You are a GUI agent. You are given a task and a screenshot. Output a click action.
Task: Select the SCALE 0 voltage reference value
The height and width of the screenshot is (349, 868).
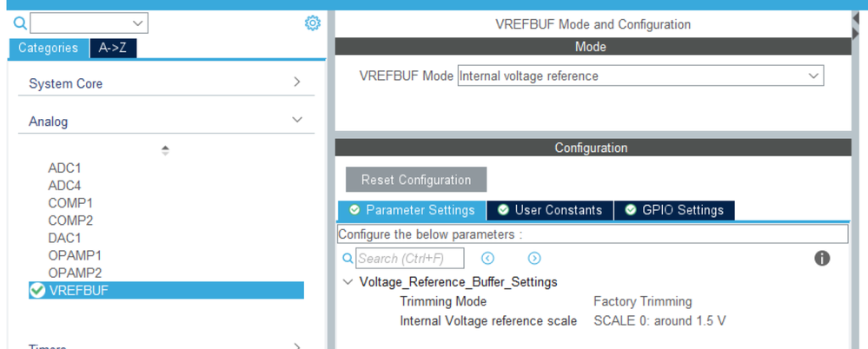pos(659,321)
